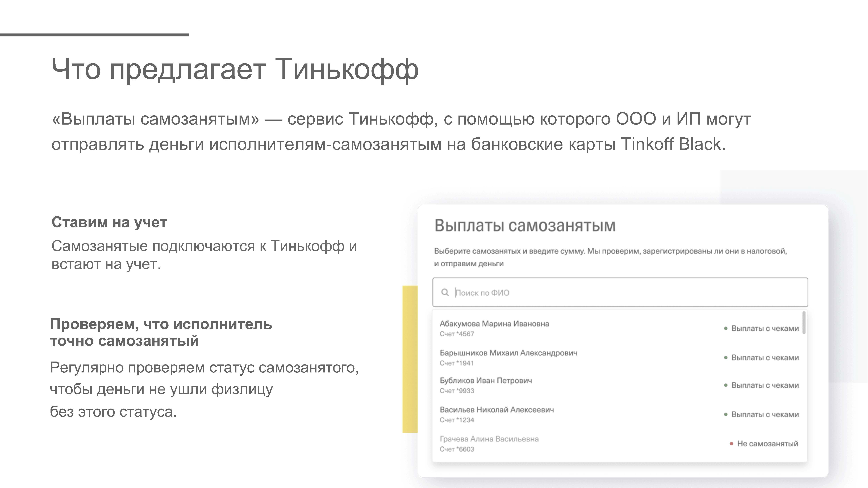Choose Бубликов Иван Петрович from results
This screenshot has width=868, height=488.
click(619, 385)
